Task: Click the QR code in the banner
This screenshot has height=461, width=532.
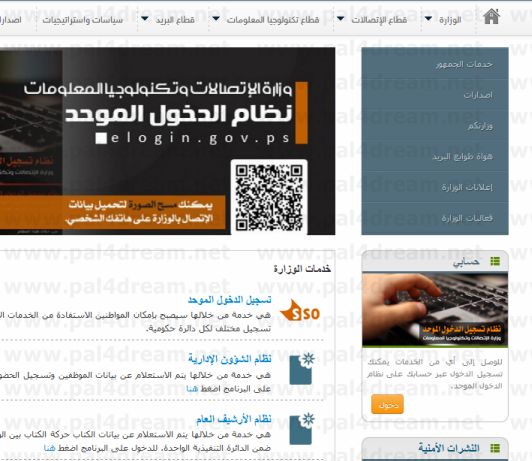Action: [x=269, y=197]
